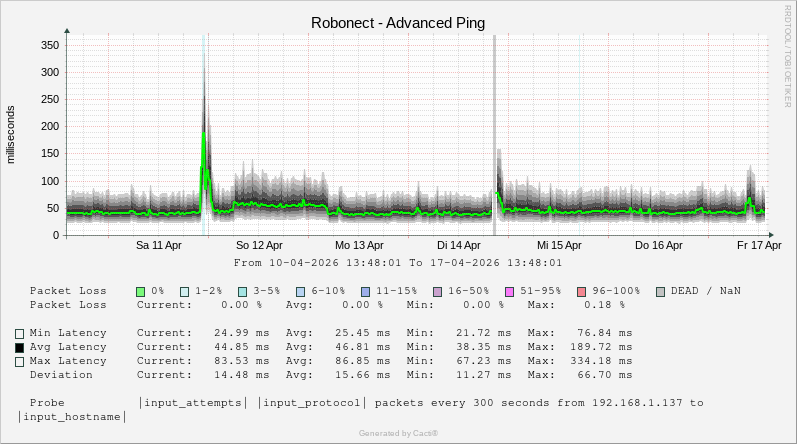Click the Fr 17 Apr axis label

coord(759,245)
